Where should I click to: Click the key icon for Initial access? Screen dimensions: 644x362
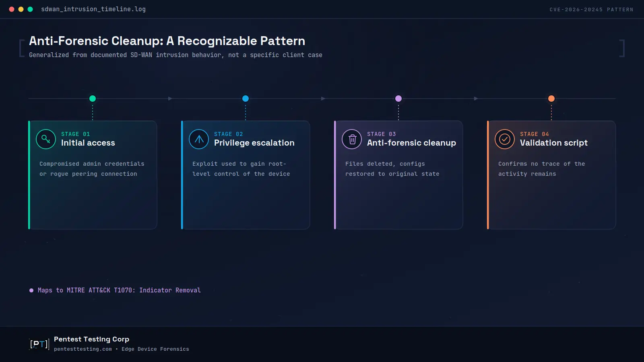(46, 139)
